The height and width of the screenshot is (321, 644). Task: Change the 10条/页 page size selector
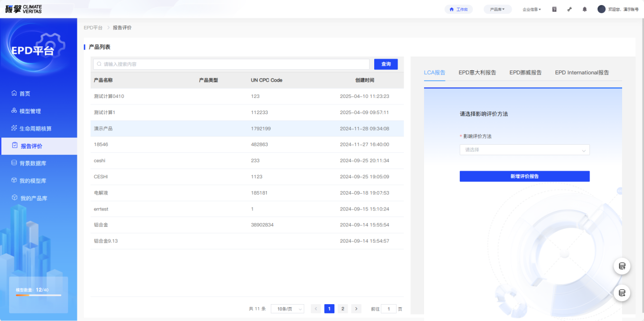pyautogui.click(x=287, y=309)
